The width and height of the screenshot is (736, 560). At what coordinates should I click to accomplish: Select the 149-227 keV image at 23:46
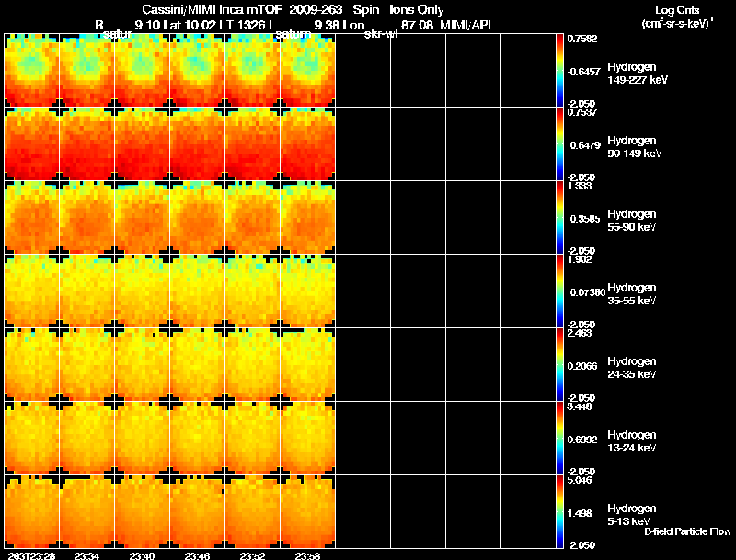click(197, 71)
